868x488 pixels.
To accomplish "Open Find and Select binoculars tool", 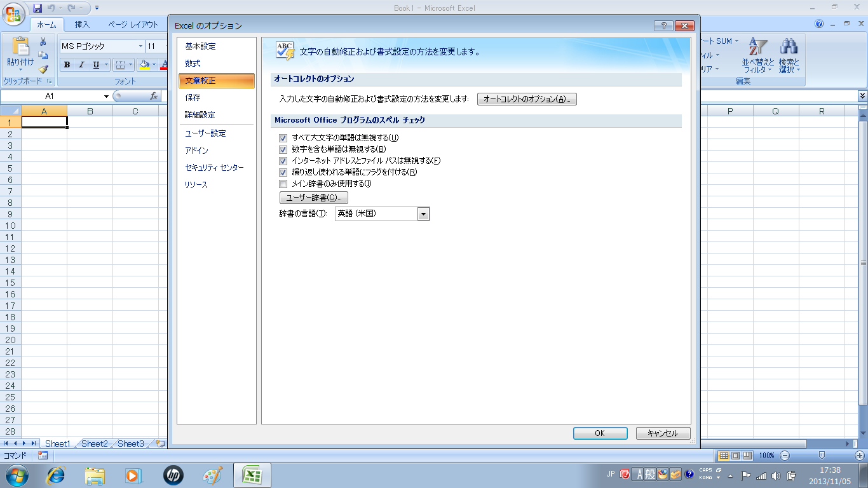I will click(789, 55).
